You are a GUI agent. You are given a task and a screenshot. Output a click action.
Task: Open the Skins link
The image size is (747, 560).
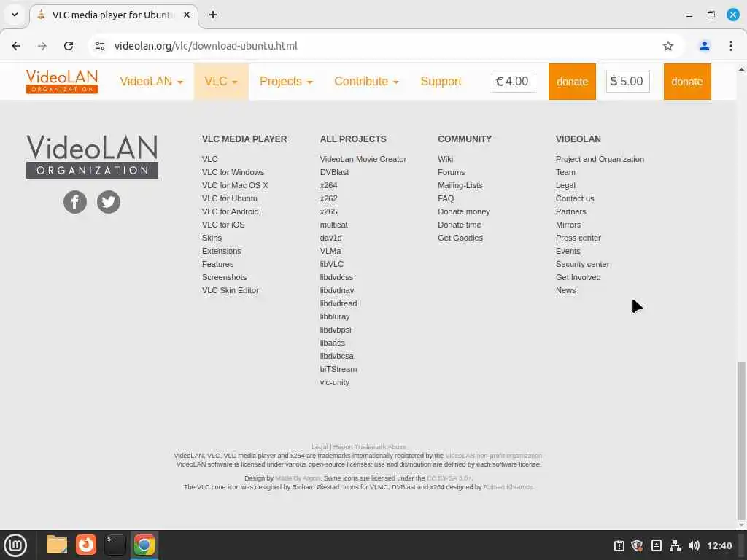point(212,238)
